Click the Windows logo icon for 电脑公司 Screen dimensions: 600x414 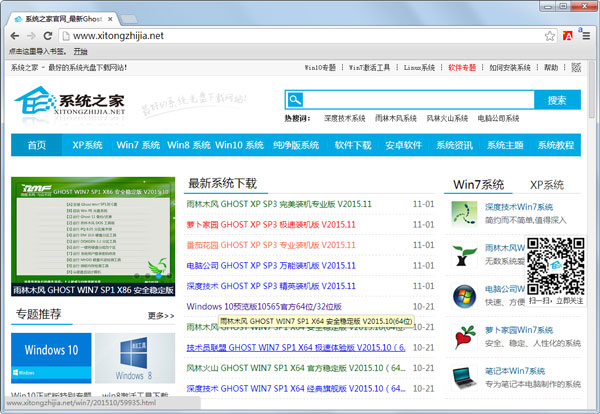click(464, 297)
